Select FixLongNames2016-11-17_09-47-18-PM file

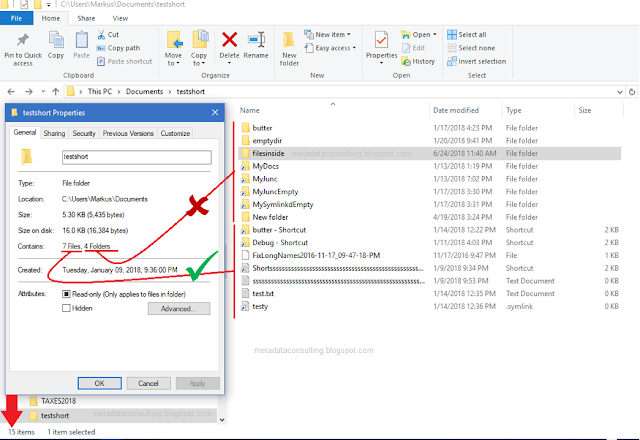pyautogui.click(x=429, y=256)
